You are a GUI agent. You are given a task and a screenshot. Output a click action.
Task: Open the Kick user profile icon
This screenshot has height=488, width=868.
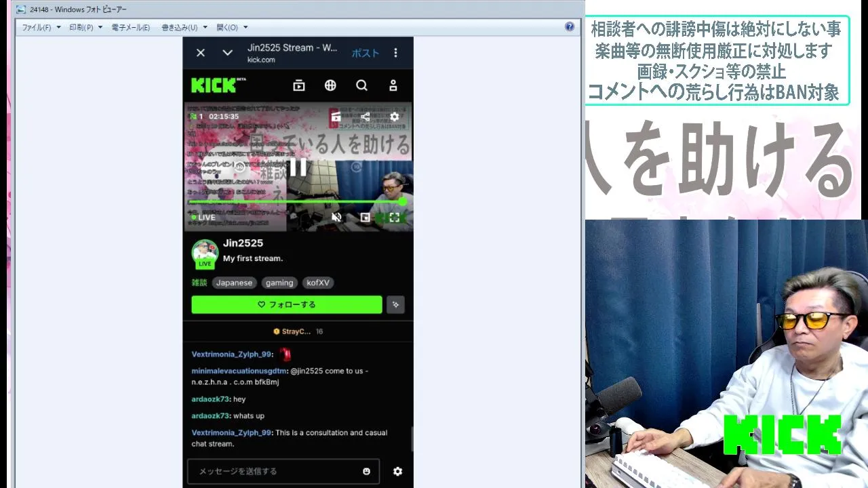pyautogui.click(x=393, y=85)
